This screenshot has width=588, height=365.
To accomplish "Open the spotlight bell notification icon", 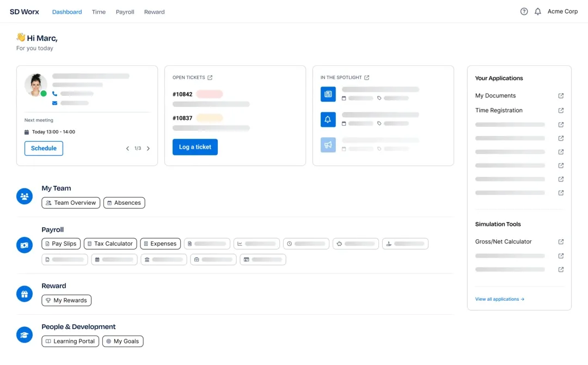I will (328, 120).
